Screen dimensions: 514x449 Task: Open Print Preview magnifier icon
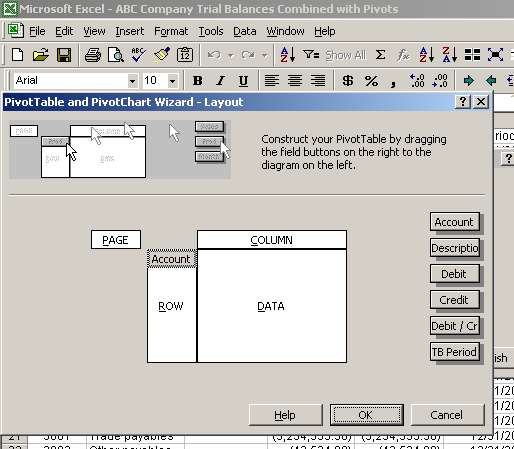116,55
